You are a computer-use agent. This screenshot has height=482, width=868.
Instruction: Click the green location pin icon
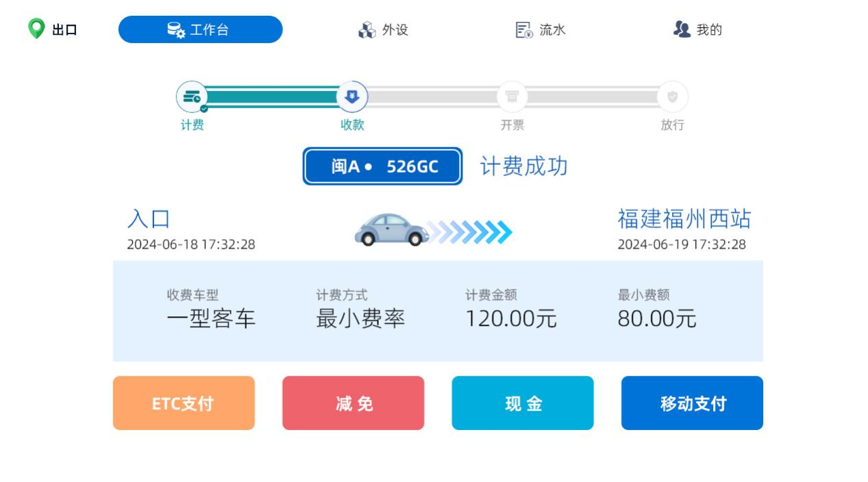[36, 29]
